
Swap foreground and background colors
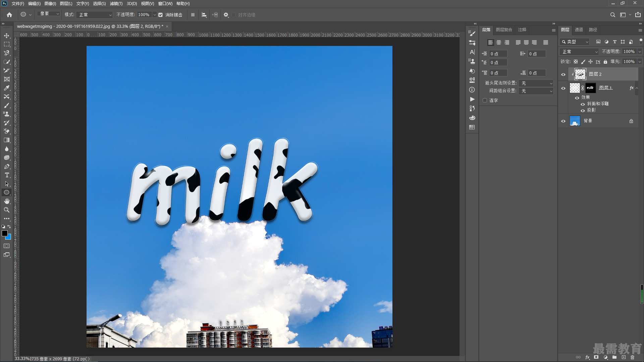pyautogui.click(x=9, y=227)
